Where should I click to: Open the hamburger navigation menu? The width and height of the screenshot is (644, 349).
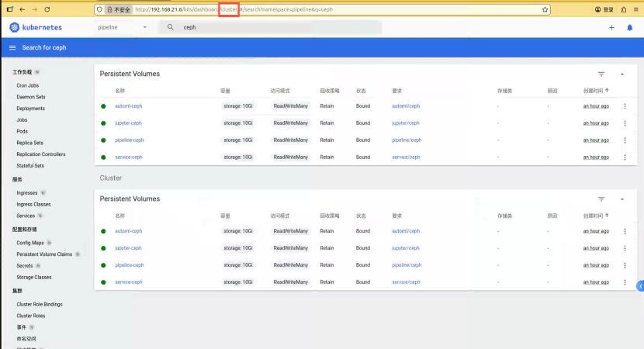tap(12, 47)
